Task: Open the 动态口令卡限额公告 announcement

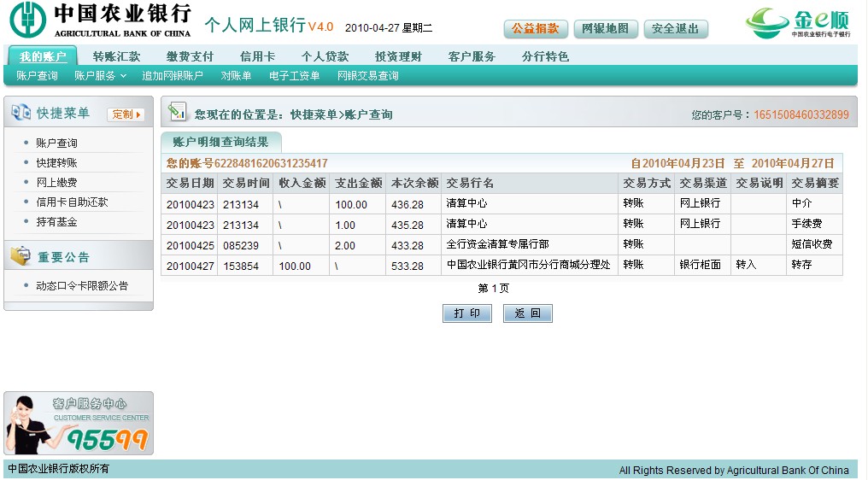Action: click(x=82, y=285)
